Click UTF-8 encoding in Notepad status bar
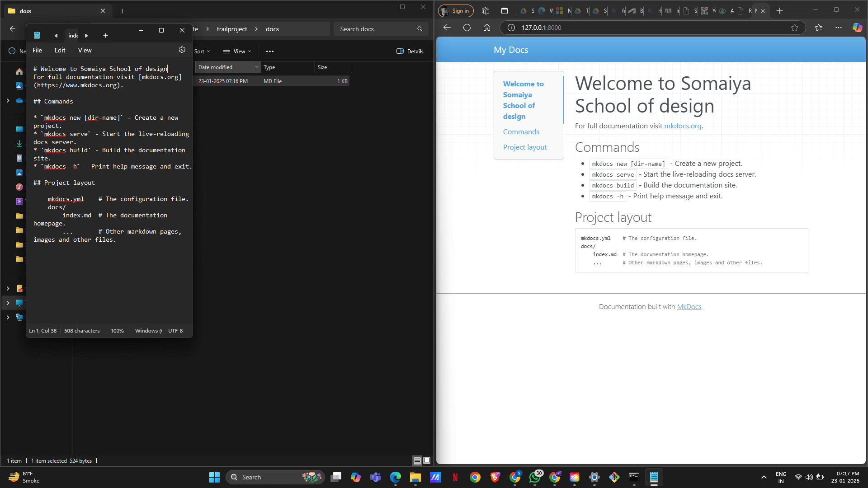The width and height of the screenshot is (868, 488). point(175,331)
